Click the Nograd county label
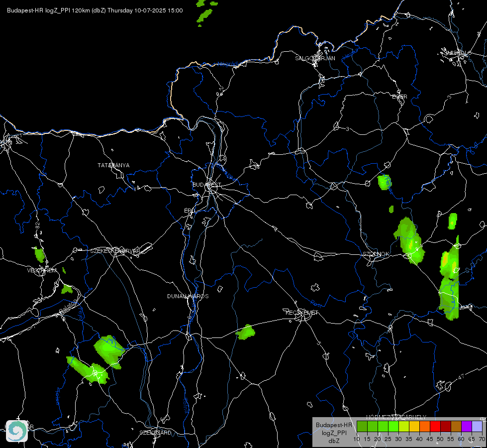 click(227, 64)
